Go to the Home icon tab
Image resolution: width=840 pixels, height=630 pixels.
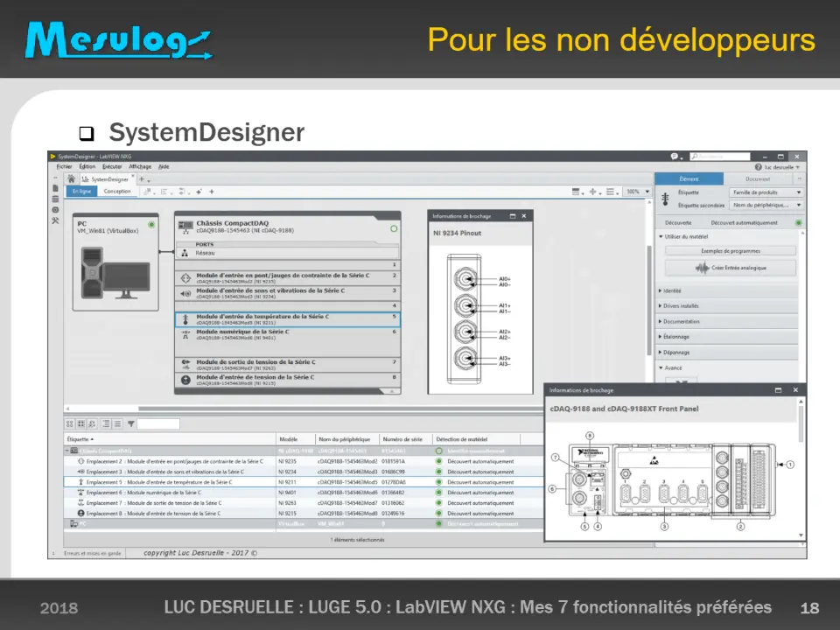[71, 178]
